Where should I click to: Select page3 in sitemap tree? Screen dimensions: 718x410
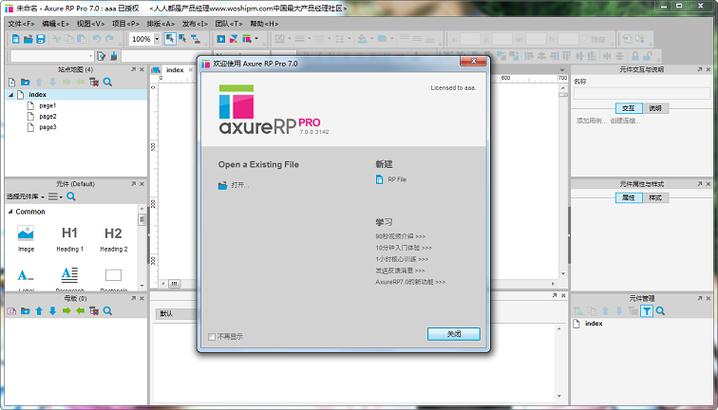pyautogui.click(x=48, y=127)
